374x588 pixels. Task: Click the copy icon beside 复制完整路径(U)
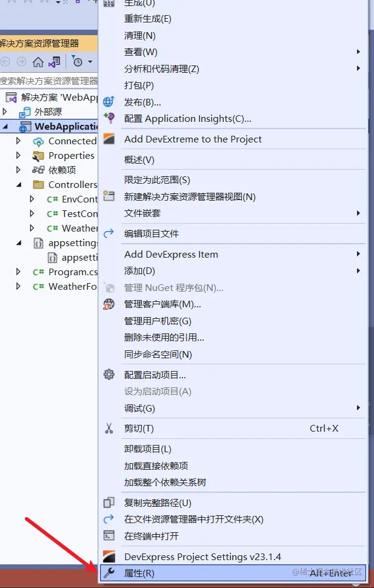coord(109,503)
